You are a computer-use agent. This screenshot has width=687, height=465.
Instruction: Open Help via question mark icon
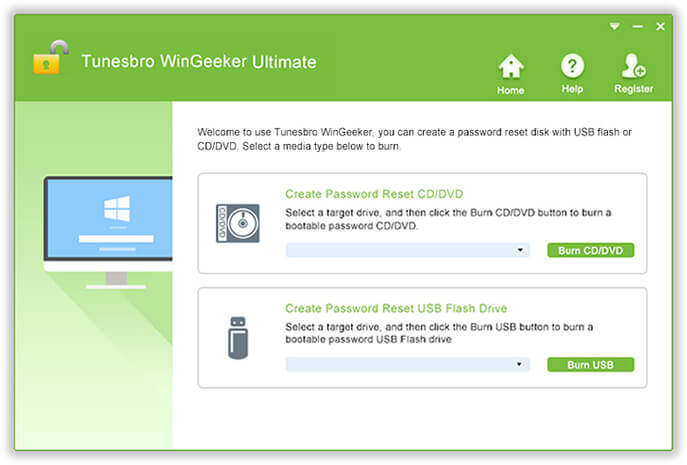[572, 66]
